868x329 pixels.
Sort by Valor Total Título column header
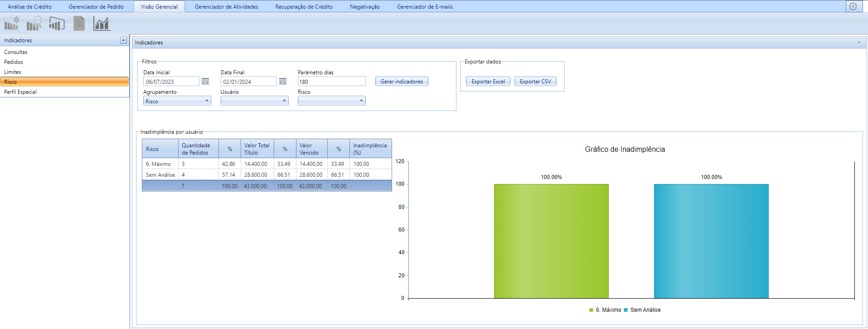click(x=257, y=149)
